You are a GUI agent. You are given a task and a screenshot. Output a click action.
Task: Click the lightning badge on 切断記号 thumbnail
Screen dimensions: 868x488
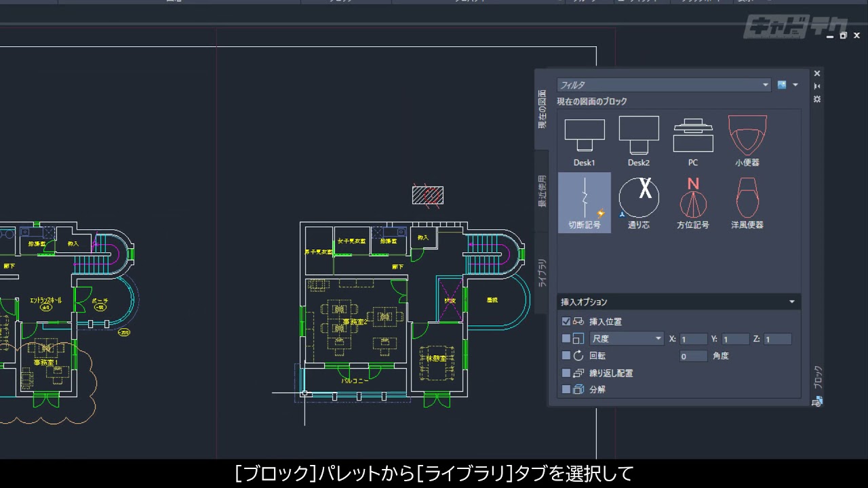point(601,213)
